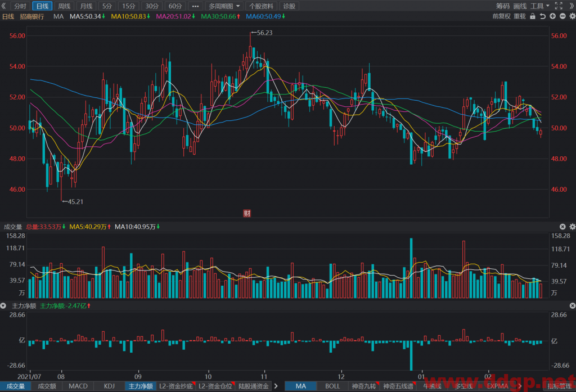Select 成交量 sub-indicator tab
This screenshot has height=392, width=576.
[16, 386]
